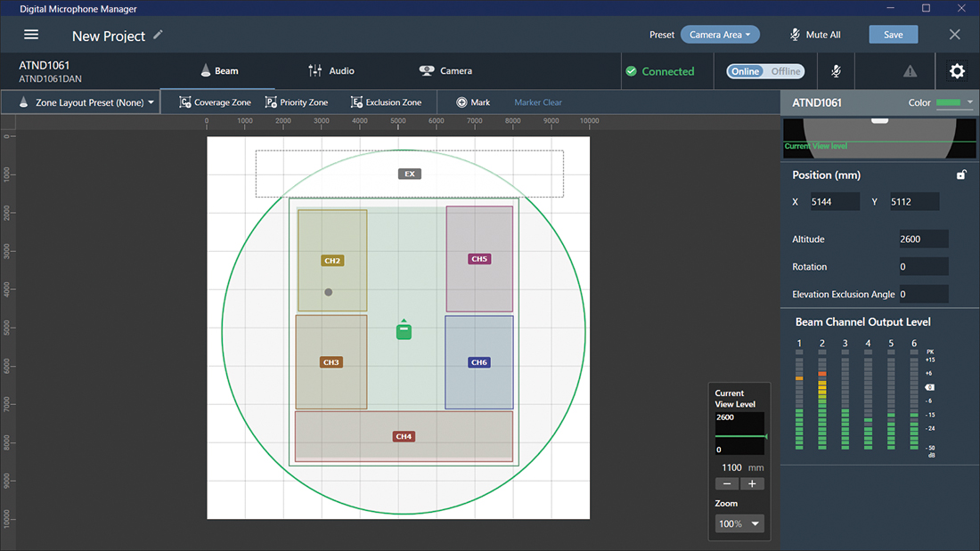Click the 0 dB threshold marker icon

tap(930, 387)
